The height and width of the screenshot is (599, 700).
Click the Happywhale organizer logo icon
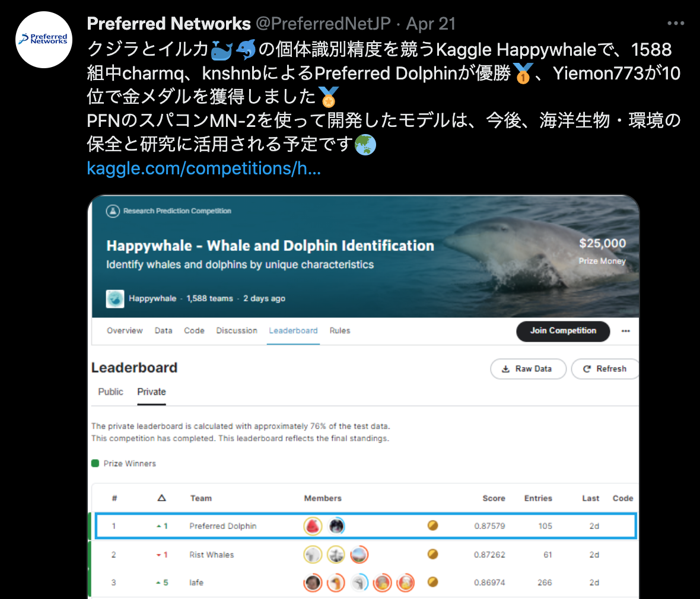[x=115, y=298]
